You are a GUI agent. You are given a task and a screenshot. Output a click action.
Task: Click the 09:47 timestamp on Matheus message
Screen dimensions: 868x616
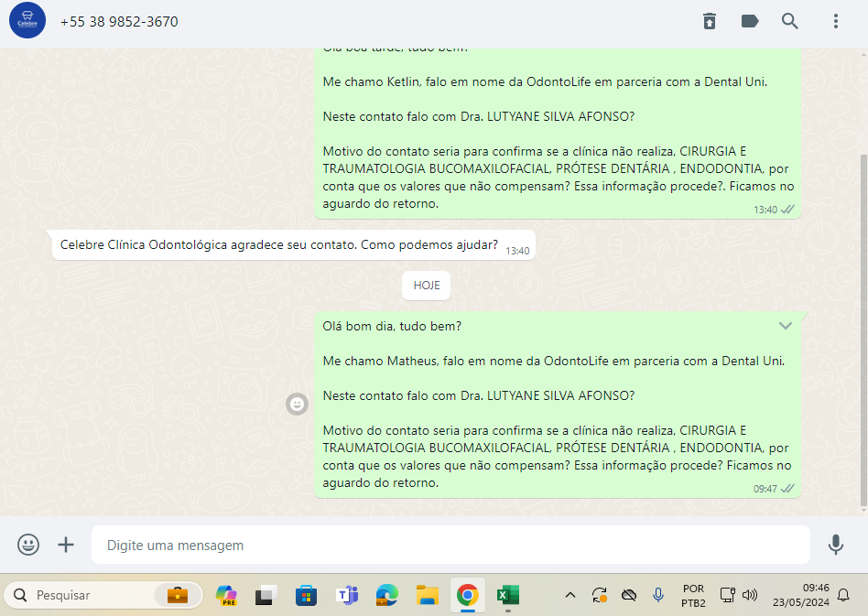point(765,489)
